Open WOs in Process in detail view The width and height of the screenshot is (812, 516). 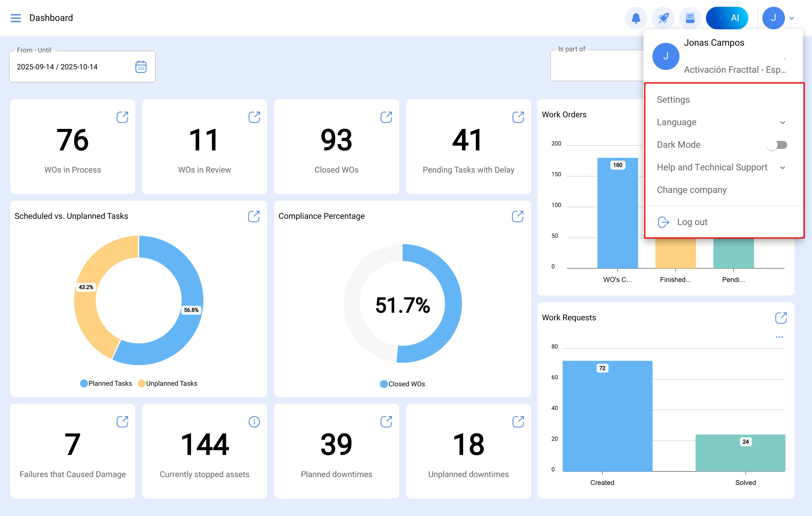pyautogui.click(x=122, y=117)
